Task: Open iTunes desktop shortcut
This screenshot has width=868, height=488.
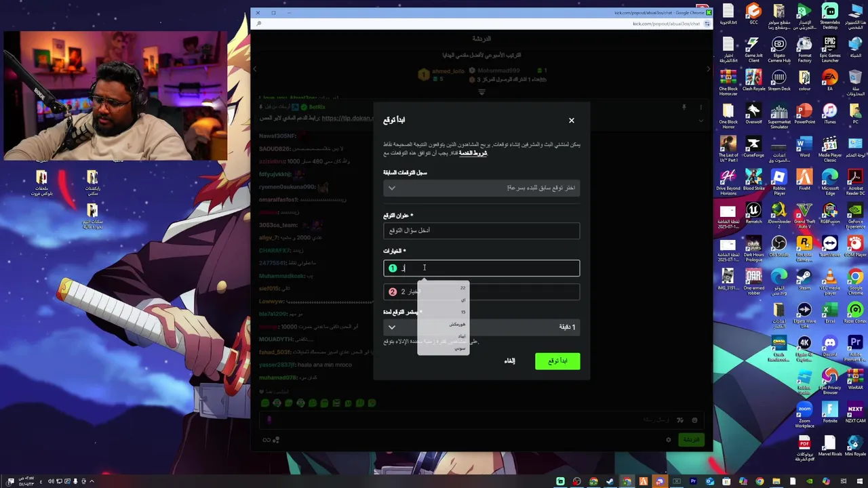Action: 830,113
